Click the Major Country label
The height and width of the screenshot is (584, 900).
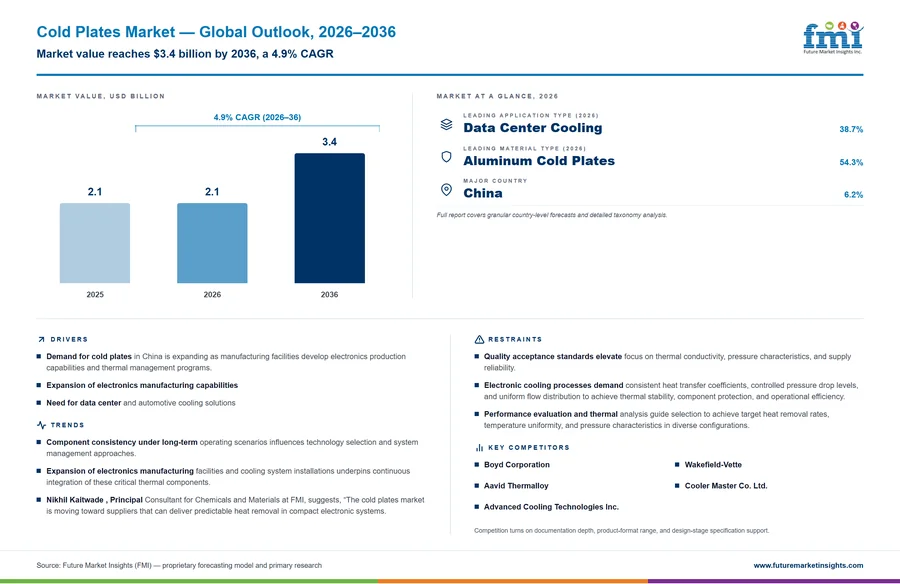pyautogui.click(x=495, y=181)
